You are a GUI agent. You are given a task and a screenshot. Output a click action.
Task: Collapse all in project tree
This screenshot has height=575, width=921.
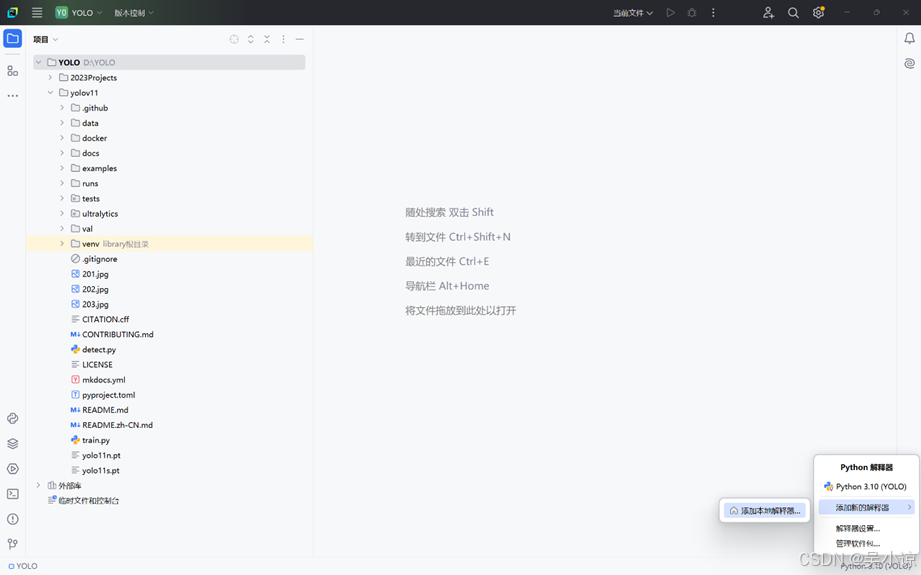coord(267,39)
